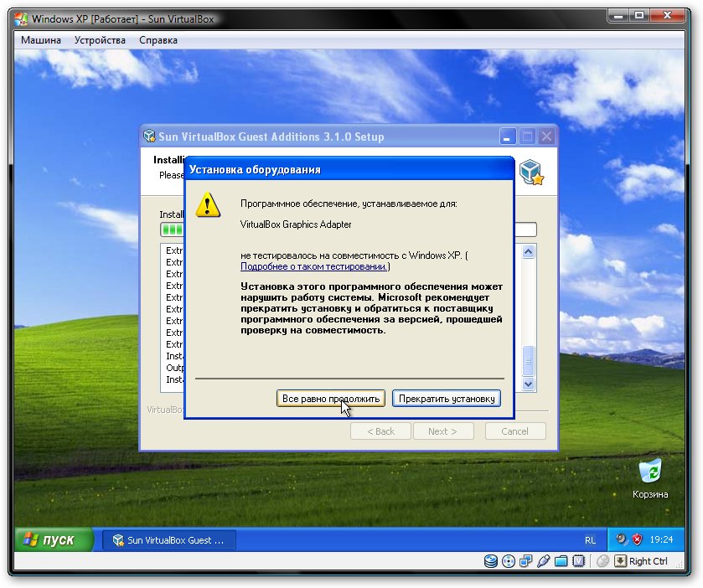Click the install log scroll up arrow
This screenshot has width=703, height=588.
pos(528,252)
